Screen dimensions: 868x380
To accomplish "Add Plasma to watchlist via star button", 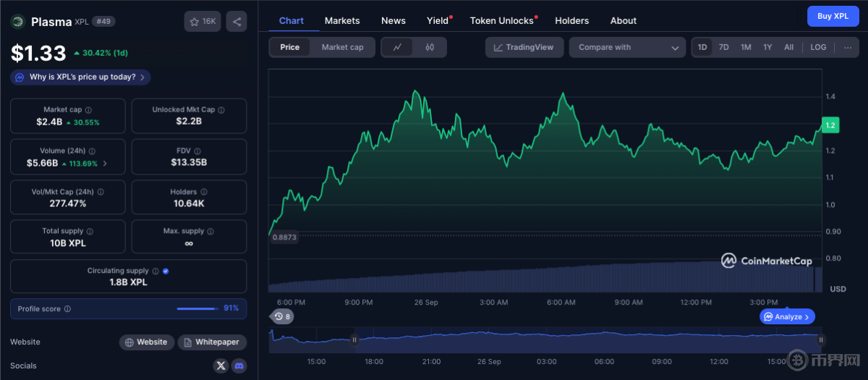I will [x=203, y=22].
